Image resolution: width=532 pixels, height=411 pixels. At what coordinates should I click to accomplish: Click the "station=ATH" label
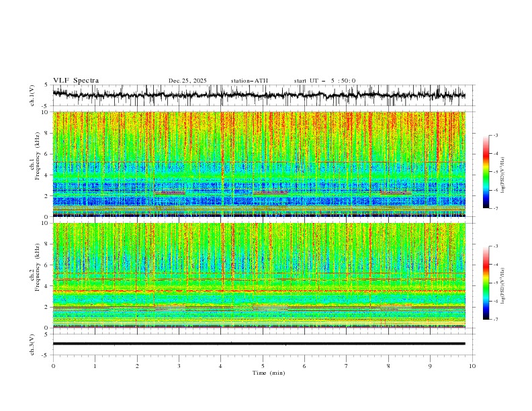tap(249, 81)
